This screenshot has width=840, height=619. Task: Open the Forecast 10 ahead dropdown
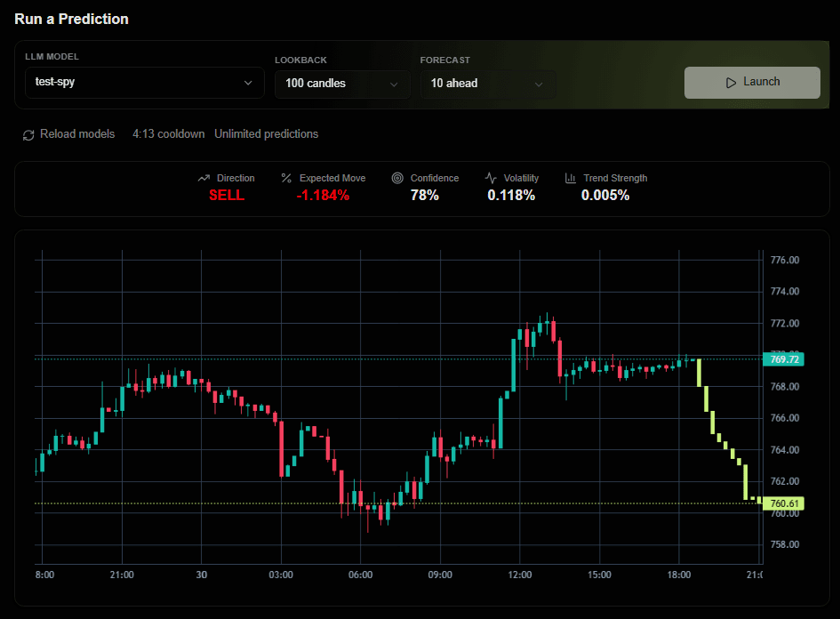coord(488,84)
